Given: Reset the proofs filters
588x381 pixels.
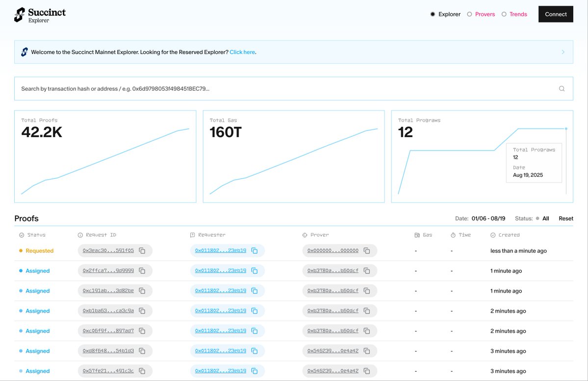Looking at the screenshot, I should tap(566, 218).
